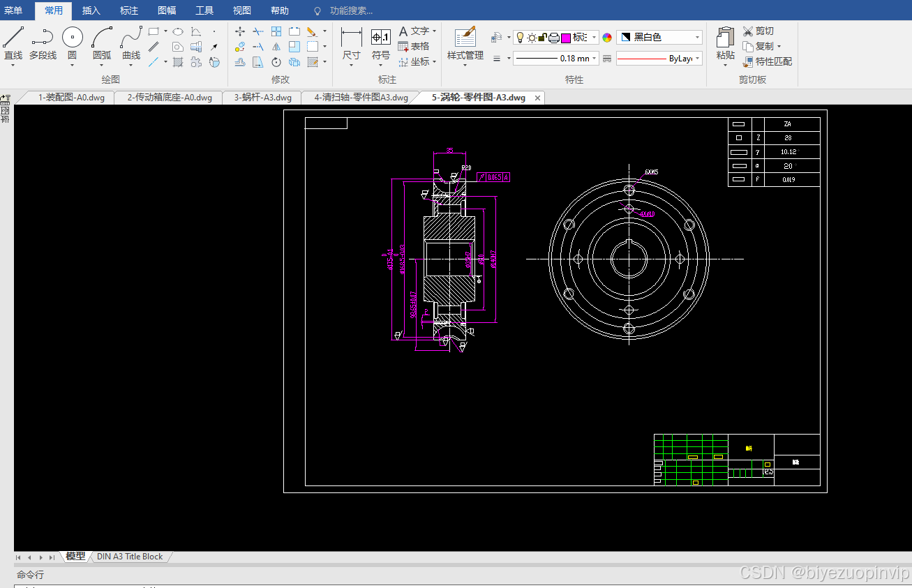Pick the ellipse drawing tool
Screen dimensions: 912x588
[x=178, y=31]
